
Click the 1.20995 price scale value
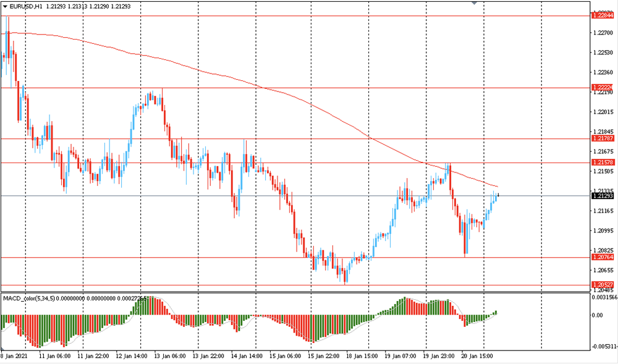pyautogui.click(x=603, y=231)
